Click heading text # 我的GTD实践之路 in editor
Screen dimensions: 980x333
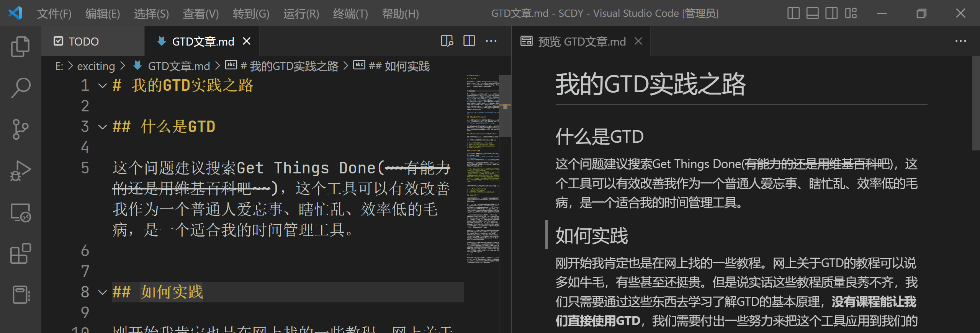pos(183,85)
